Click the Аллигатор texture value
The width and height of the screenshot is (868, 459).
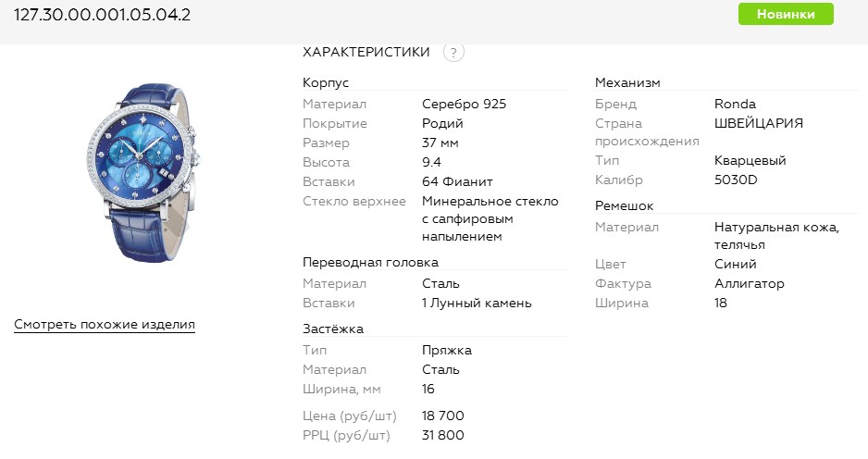coord(749,283)
